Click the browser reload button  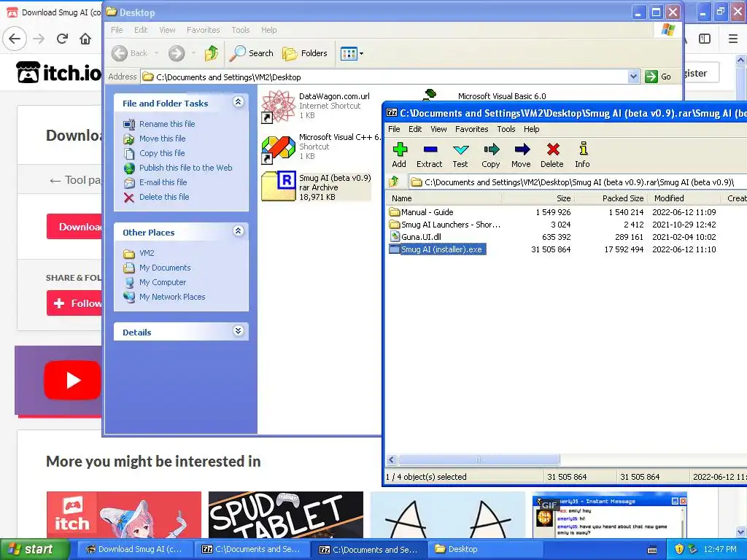click(x=62, y=39)
